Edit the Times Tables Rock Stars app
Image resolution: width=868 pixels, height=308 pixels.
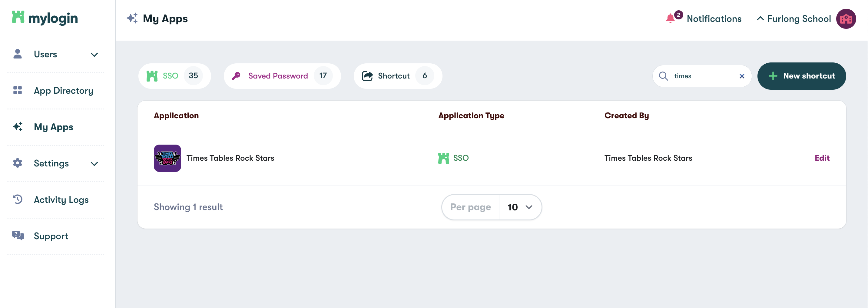pos(822,158)
